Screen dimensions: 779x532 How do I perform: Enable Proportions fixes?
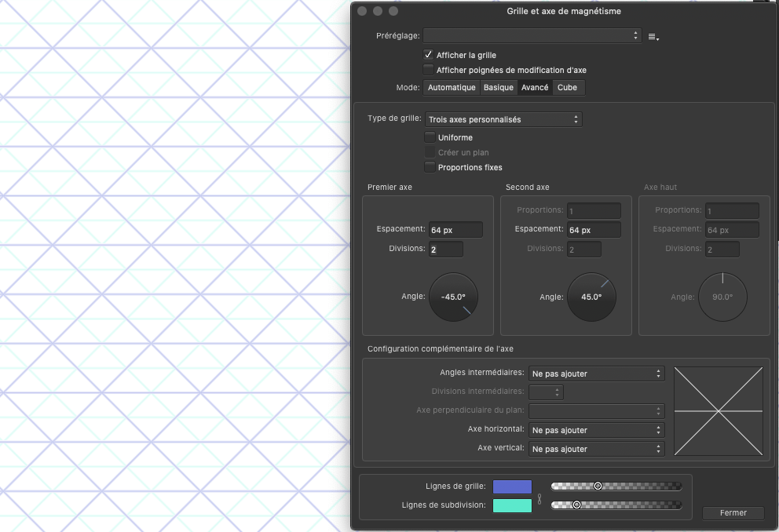430,167
